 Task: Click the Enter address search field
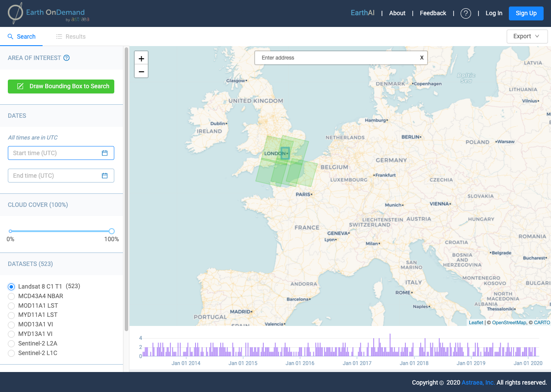[337, 58]
